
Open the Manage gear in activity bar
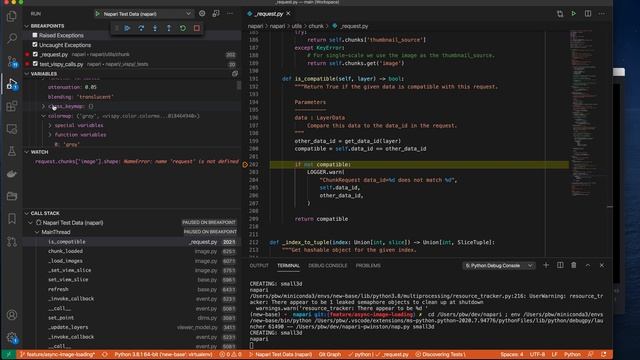pos(12,338)
